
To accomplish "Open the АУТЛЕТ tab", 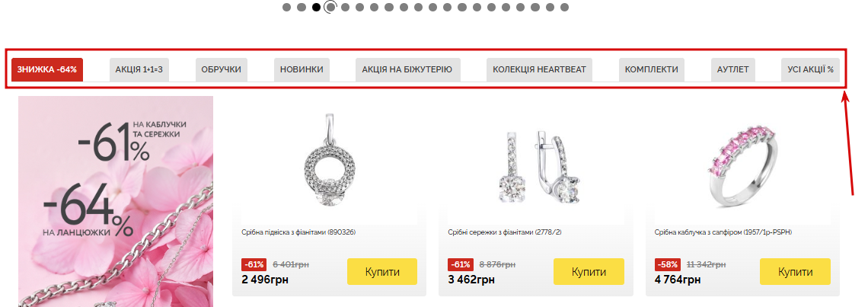I will (733, 70).
